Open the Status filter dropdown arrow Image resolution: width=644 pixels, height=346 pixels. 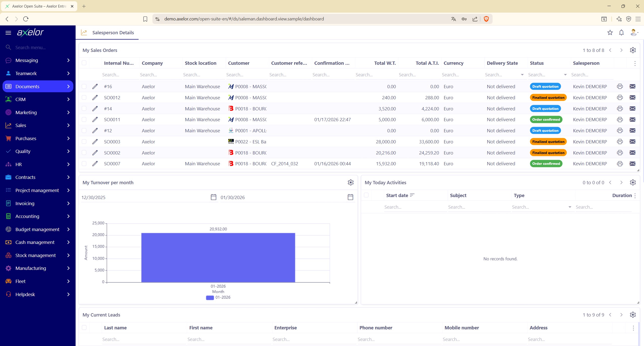pos(565,75)
